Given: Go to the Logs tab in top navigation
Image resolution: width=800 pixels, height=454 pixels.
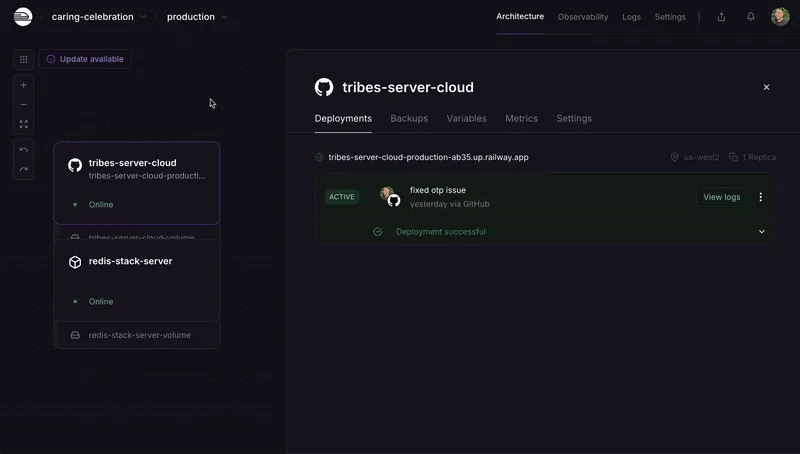Looking at the screenshot, I should point(631,17).
